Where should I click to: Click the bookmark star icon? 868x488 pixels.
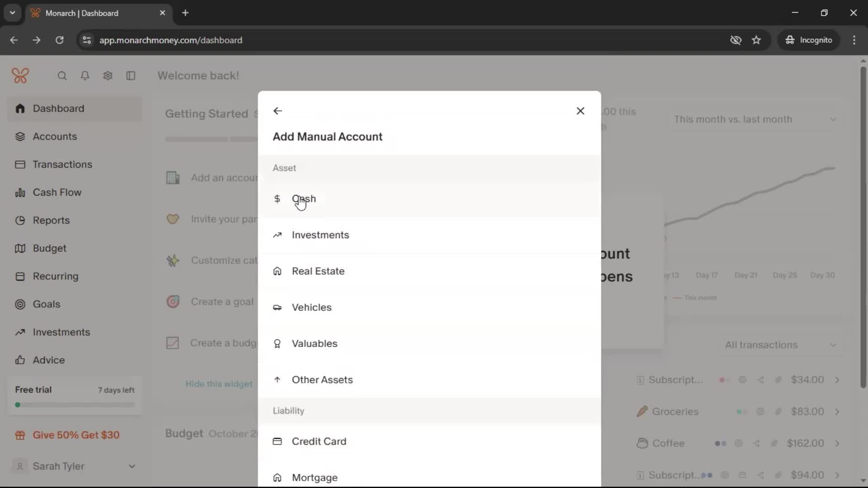756,40
